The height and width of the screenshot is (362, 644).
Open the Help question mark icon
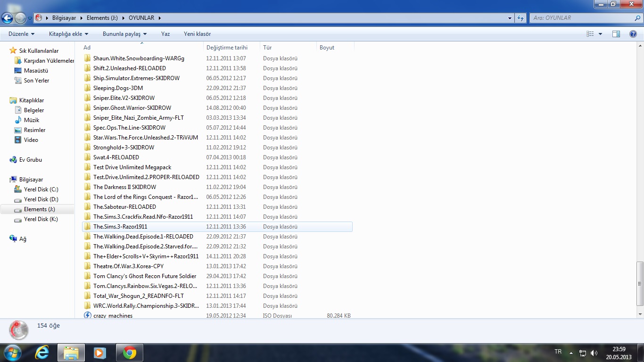click(633, 34)
